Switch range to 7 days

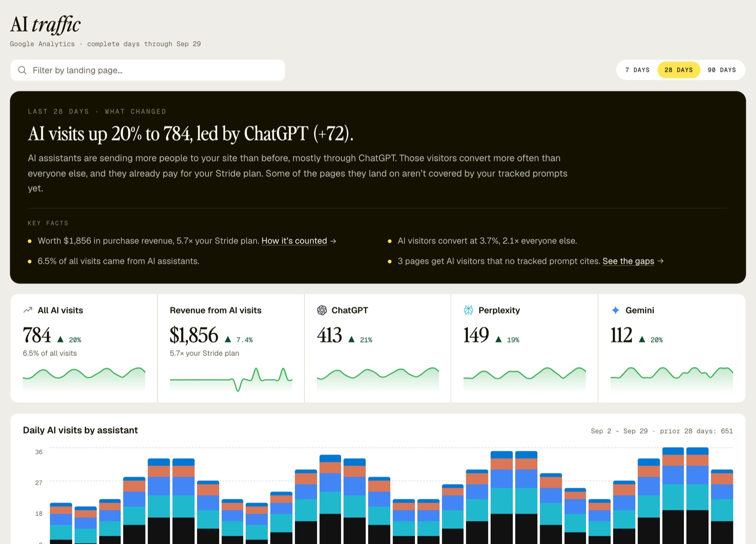(637, 70)
